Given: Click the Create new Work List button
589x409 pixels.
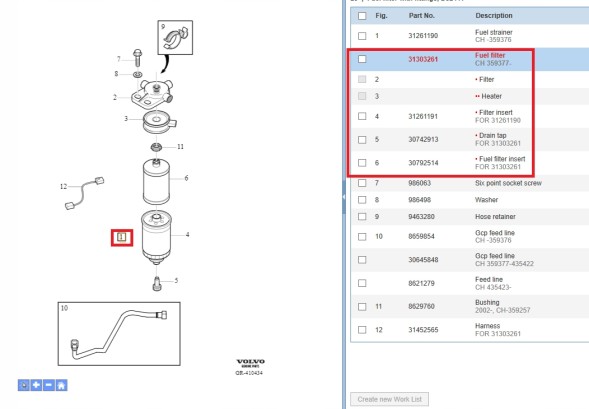Looking at the screenshot, I should point(390,399).
